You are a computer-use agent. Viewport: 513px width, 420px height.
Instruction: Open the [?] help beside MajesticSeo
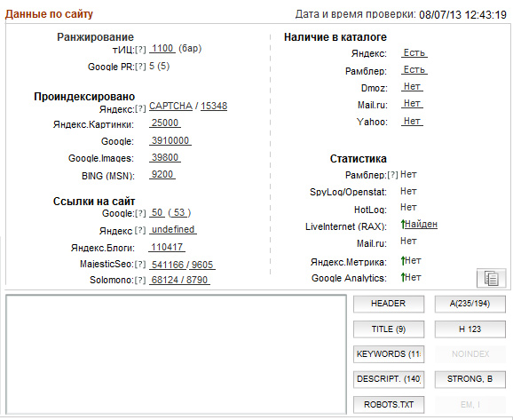pyautogui.click(x=140, y=265)
